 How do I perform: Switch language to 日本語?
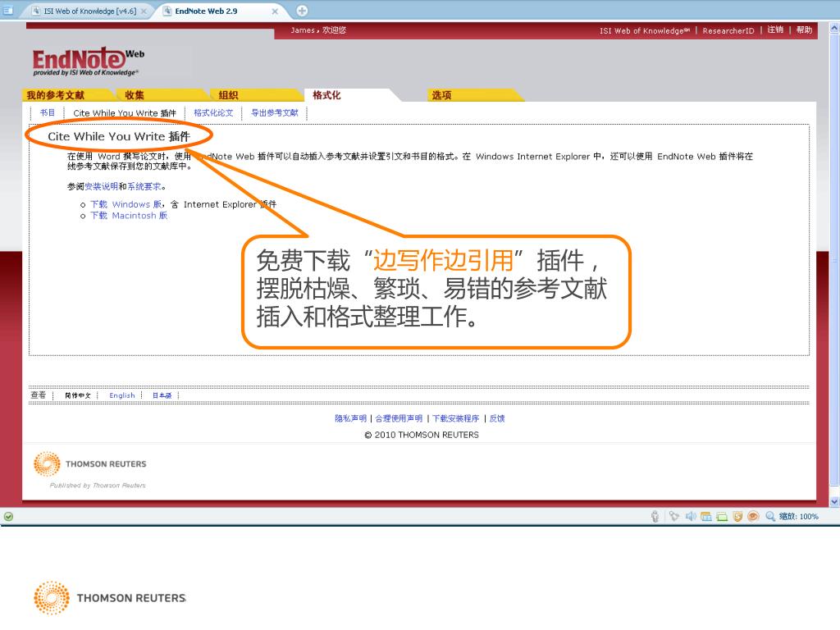(162, 395)
